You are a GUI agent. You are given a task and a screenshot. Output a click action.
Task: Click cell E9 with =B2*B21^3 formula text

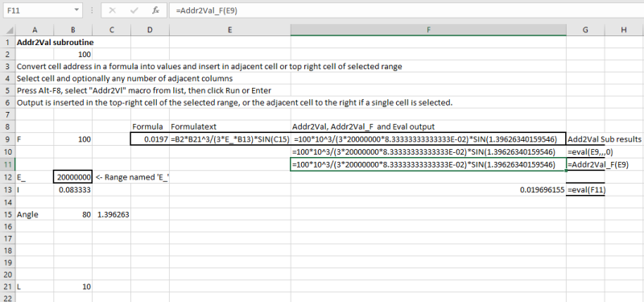(230, 139)
